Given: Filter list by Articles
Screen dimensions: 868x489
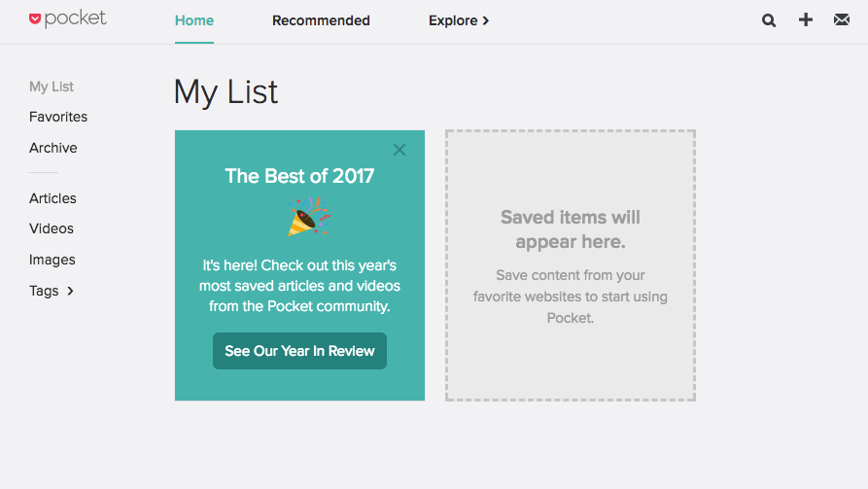Looking at the screenshot, I should (52, 198).
